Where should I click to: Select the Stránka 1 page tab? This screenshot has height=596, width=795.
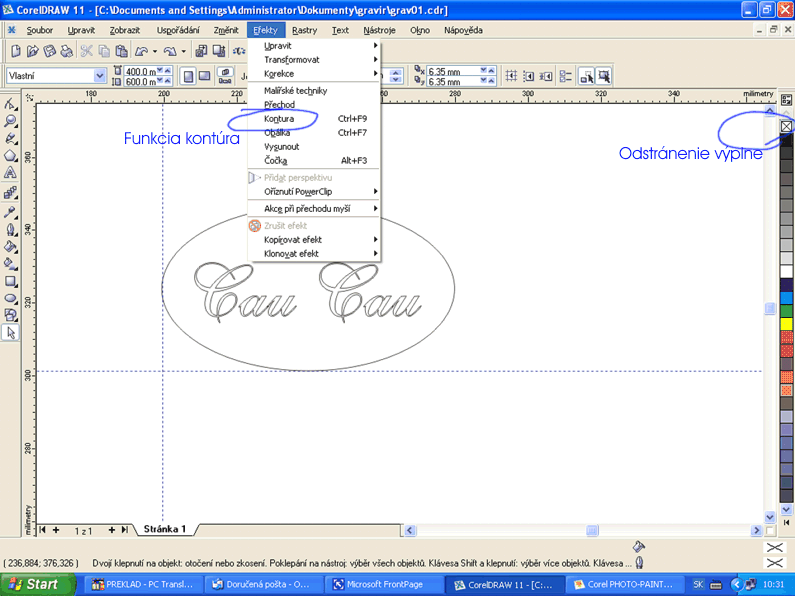tap(165, 529)
